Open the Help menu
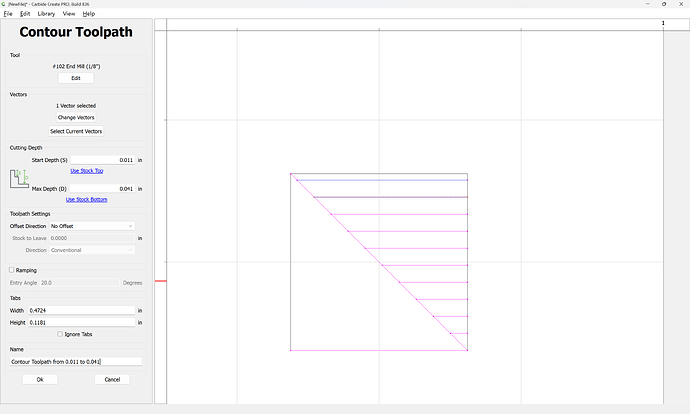The image size is (690, 414). point(89,14)
